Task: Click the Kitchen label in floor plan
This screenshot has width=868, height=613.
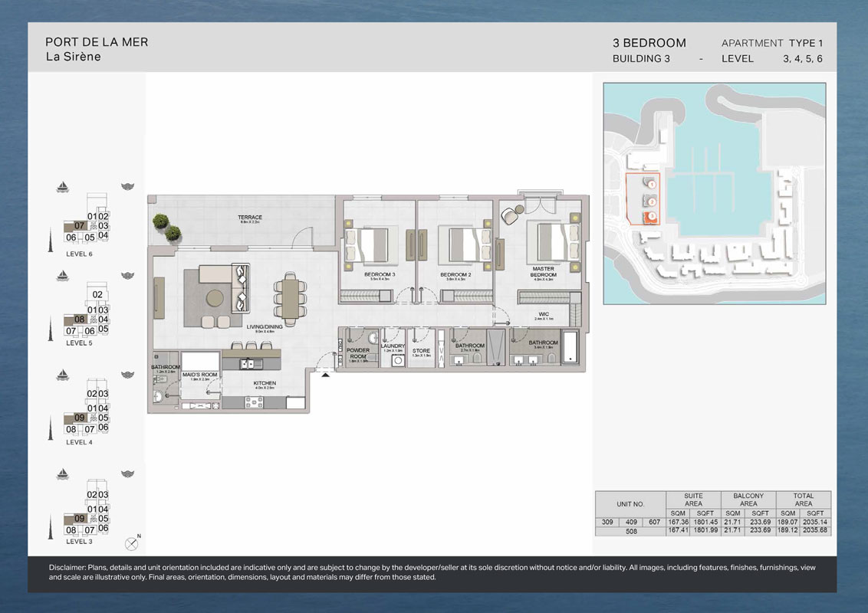Action: [x=265, y=384]
